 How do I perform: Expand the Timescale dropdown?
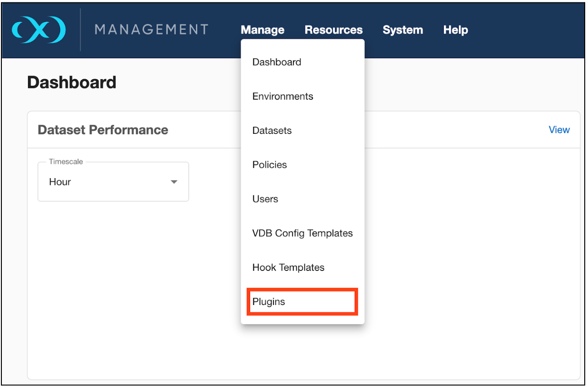coord(113,182)
